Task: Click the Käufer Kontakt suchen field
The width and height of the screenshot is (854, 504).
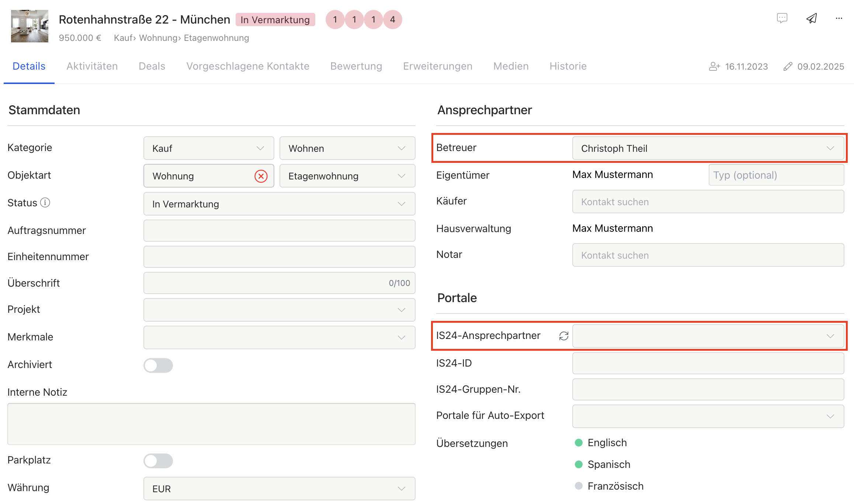Action: tap(708, 202)
